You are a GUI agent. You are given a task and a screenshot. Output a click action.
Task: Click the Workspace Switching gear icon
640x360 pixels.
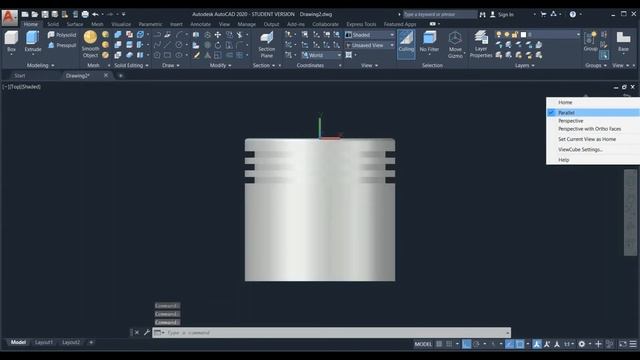[x=582, y=344]
